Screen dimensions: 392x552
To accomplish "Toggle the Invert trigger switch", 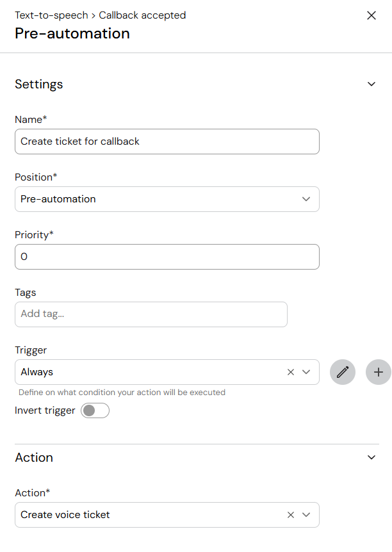I will pos(95,410).
